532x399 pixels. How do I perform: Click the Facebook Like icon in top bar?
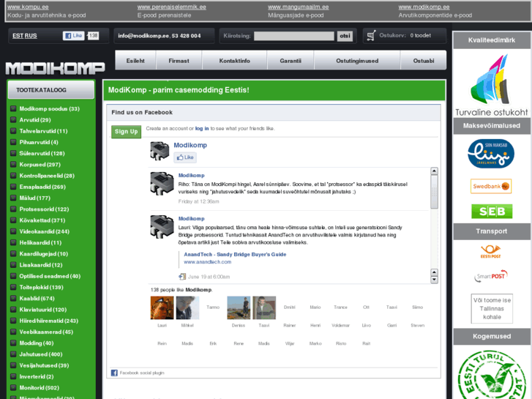[73, 36]
